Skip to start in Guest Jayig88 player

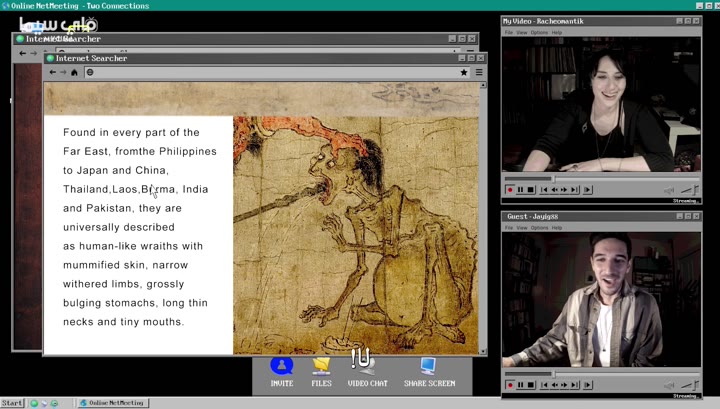544,385
